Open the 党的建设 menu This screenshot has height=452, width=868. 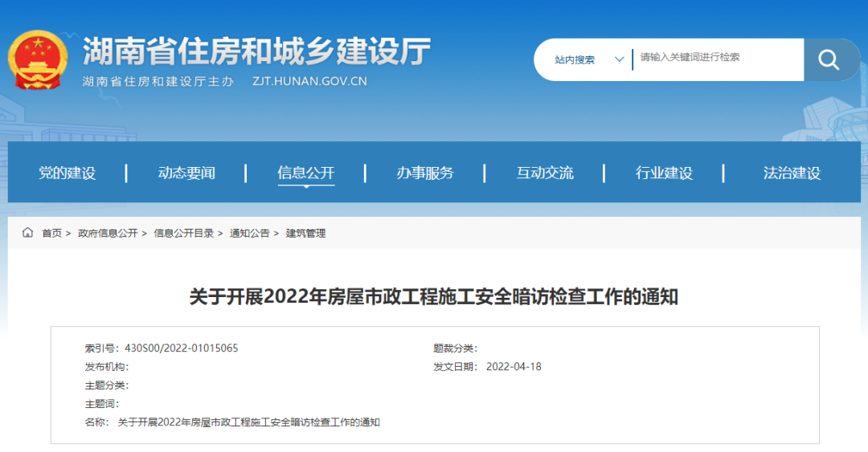(x=67, y=173)
